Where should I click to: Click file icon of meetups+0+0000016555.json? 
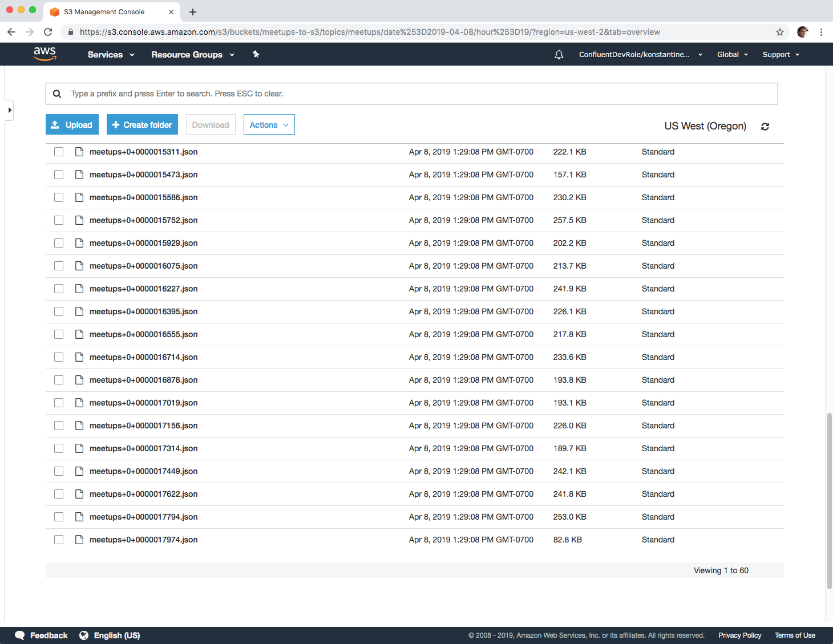[79, 334]
